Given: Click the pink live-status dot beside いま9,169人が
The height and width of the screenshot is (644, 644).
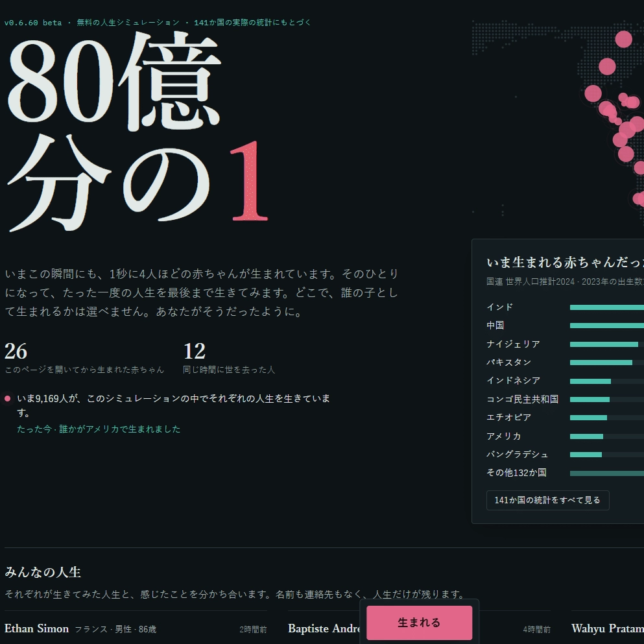Looking at the screenshot, I should [x=7, y=398].
